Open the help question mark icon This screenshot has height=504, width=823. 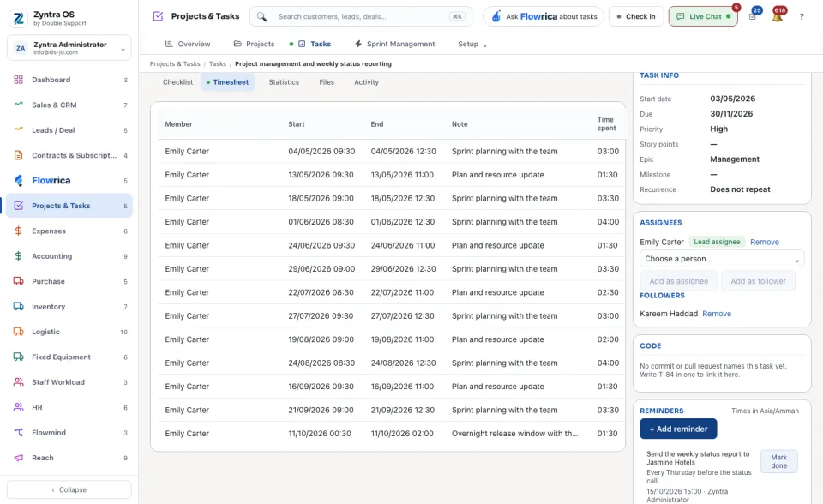(x=802, y=17)
